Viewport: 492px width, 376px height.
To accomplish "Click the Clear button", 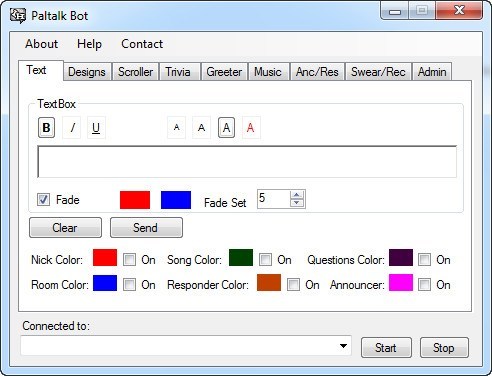I will [65, 228].
